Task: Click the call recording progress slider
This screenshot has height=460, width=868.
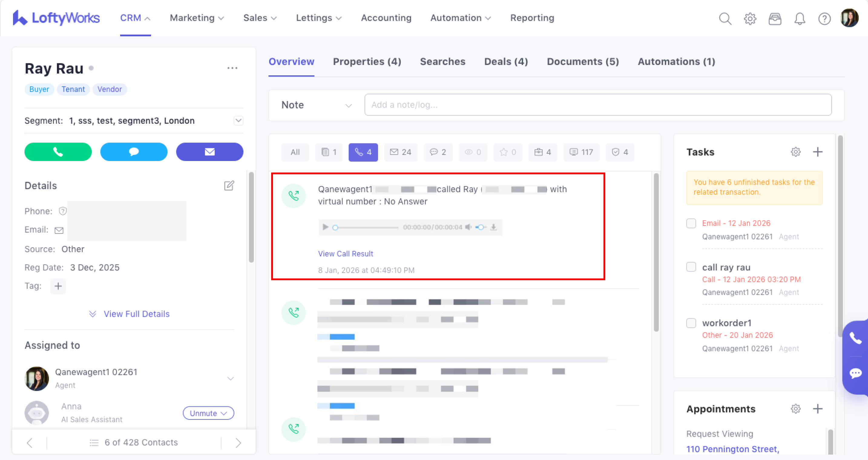Action: click(x=366, y=228)
